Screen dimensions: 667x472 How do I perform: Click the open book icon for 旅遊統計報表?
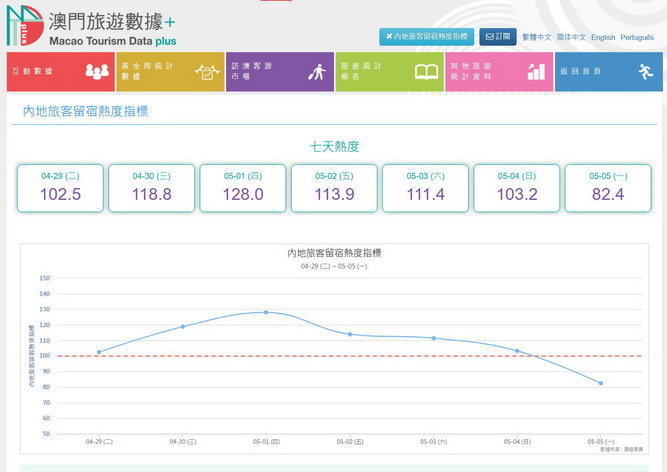(427, 72)
